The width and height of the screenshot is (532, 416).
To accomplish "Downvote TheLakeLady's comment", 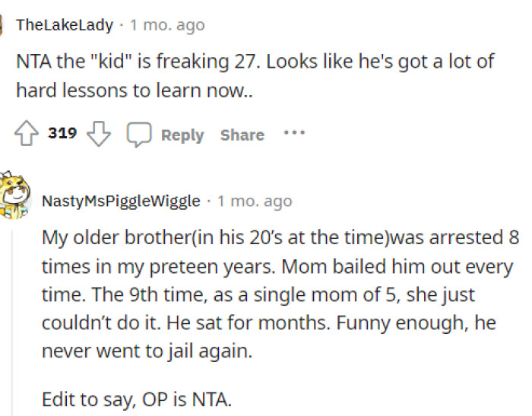I will 98,135.
